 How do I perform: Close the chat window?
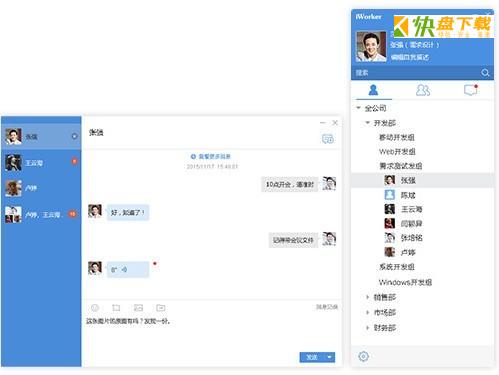[x=335, y=123]
